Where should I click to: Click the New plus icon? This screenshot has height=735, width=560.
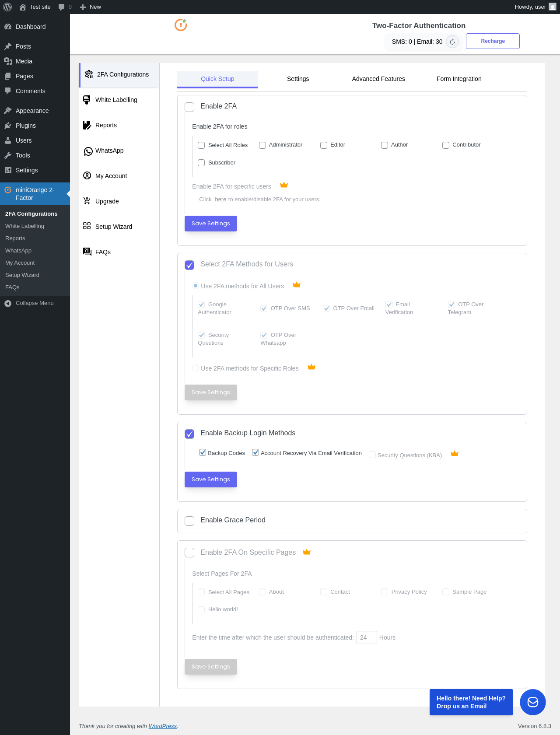(83, 7)
